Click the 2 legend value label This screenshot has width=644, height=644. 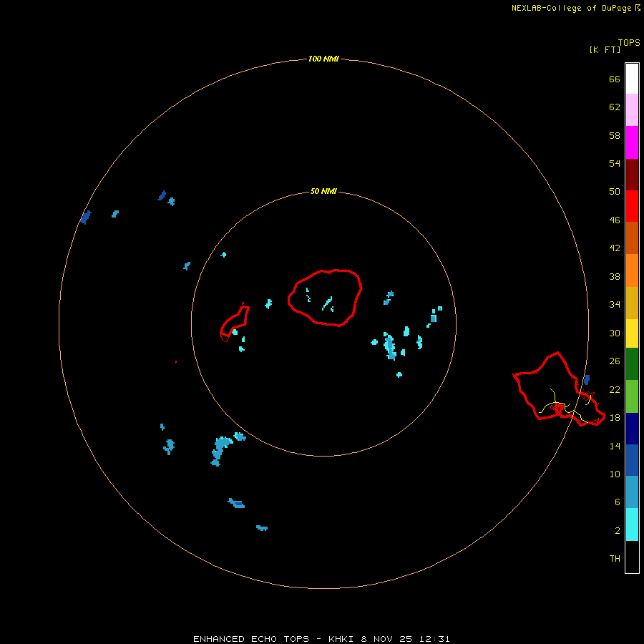point(618,531)
